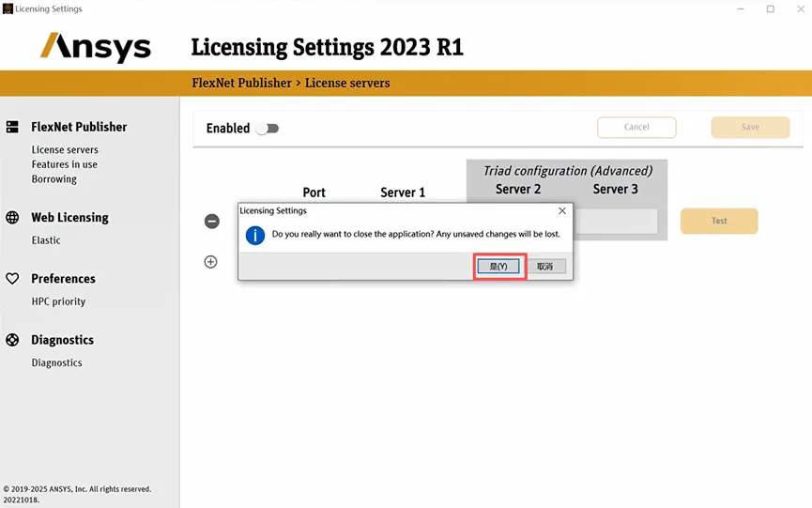Open Elastic under Web Licensing
812x508 pixels.
pos(46,240)
